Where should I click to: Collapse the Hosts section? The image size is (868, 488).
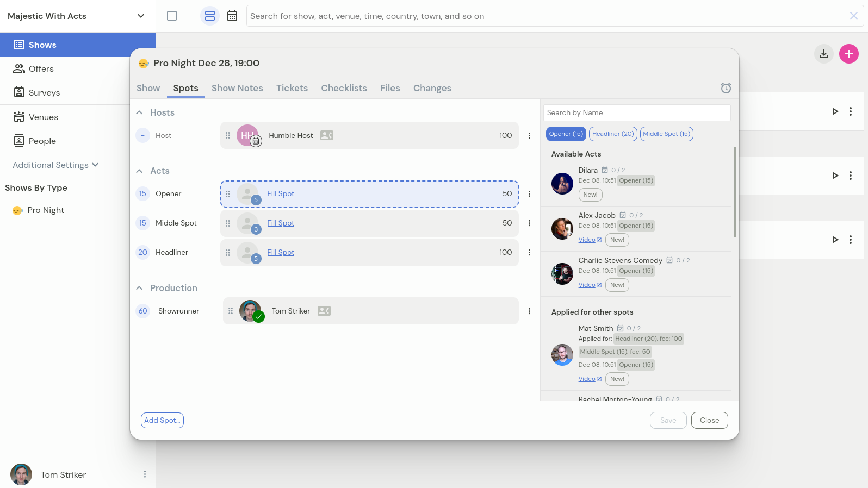(140, 112)
